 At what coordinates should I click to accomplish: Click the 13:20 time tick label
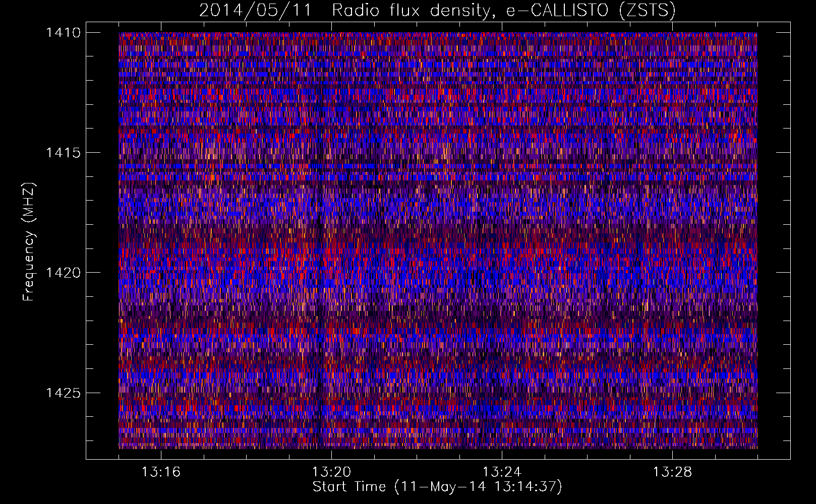point(331,472)
